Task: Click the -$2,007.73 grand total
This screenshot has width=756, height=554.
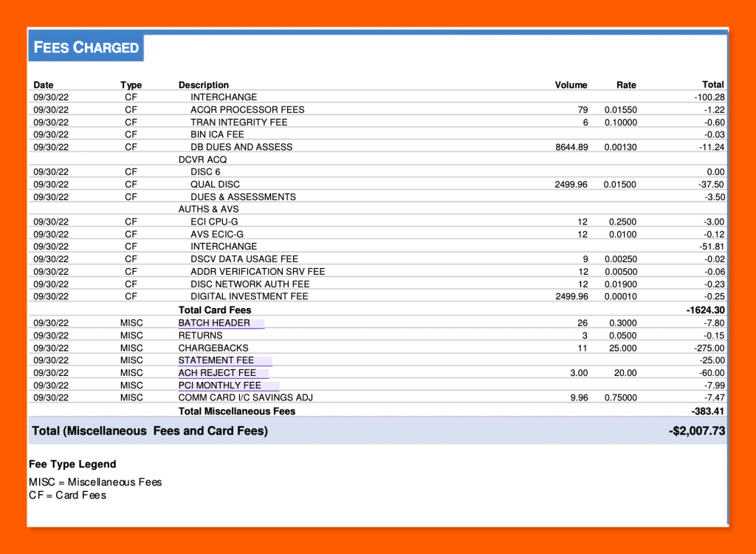Action: click(697, 431)
